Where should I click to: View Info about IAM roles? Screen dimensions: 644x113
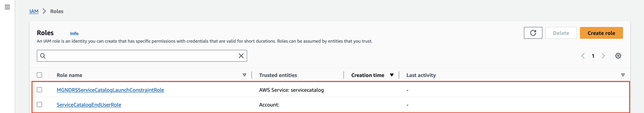pyautogui.click(x=74, y=33)
